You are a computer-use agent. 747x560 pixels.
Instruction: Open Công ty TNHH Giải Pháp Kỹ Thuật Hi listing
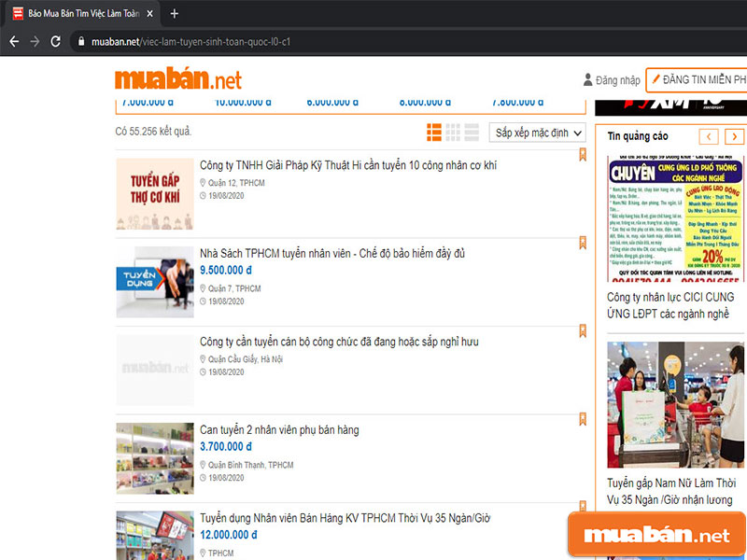(x=347, y=165)
